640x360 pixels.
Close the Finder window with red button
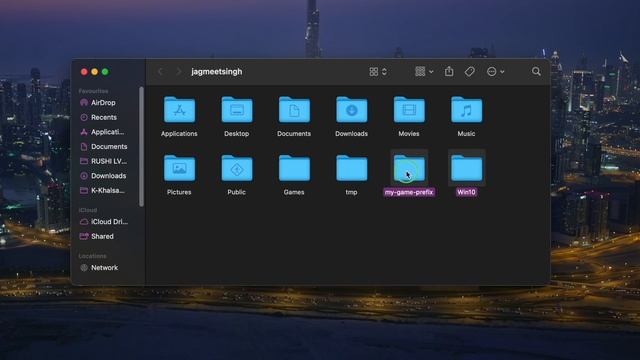click(84, 72)
